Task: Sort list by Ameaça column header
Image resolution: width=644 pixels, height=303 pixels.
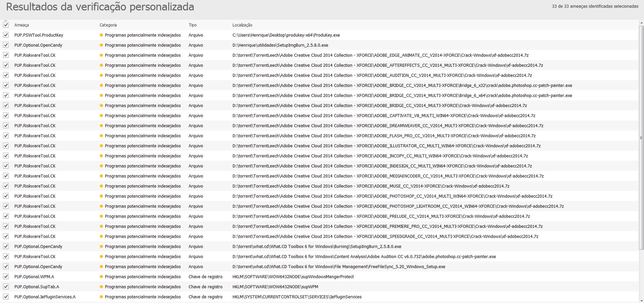Action: pos(21,25)
